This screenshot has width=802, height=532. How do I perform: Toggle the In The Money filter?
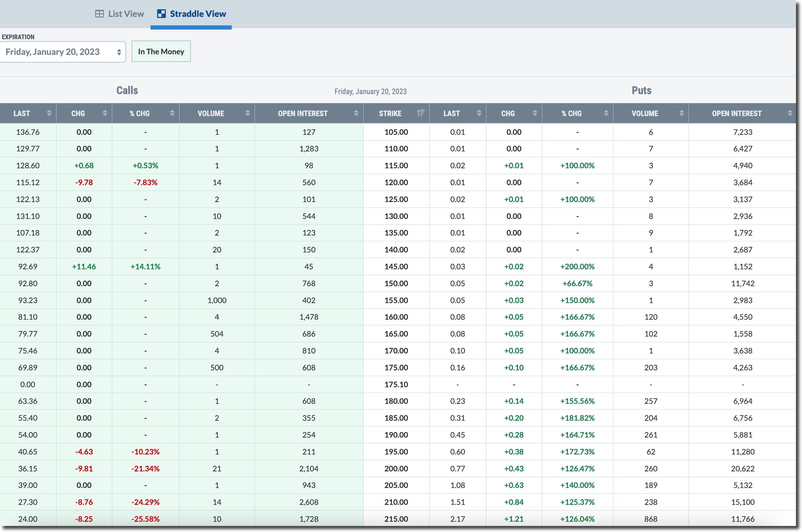(x=161, y=52)
